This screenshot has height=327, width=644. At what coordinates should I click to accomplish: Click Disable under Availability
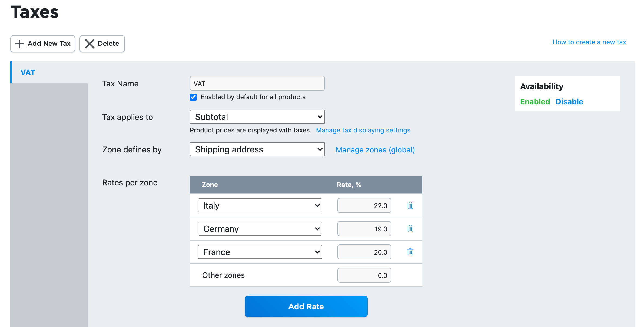(569, 102)
